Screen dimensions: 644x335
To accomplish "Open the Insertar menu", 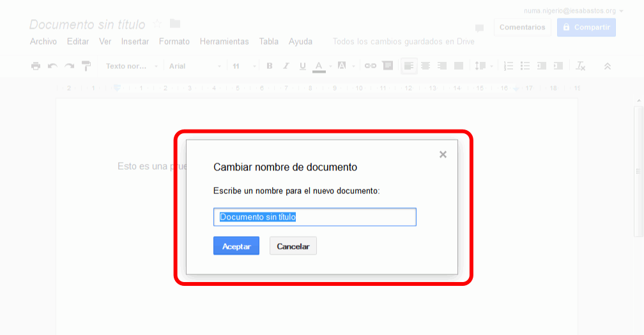I will (135, 41).
